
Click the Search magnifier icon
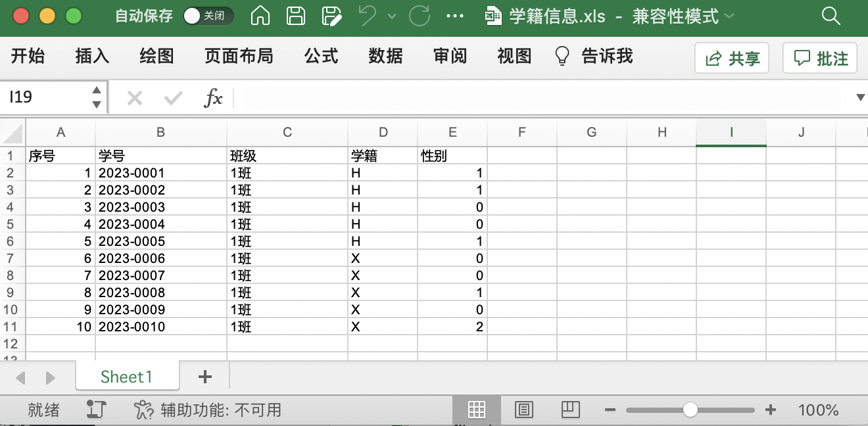pyautogui.click(x=831, y=16)
